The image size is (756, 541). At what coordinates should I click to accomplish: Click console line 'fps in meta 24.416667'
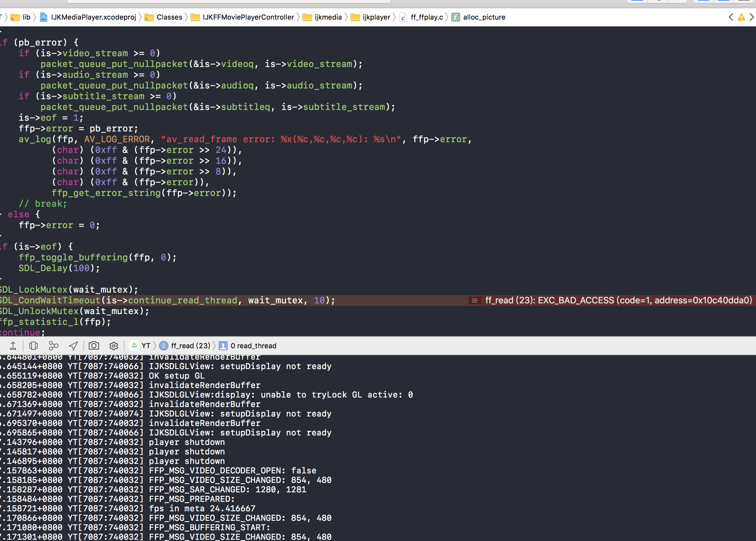pyautogui.click(x=202, y=509)
